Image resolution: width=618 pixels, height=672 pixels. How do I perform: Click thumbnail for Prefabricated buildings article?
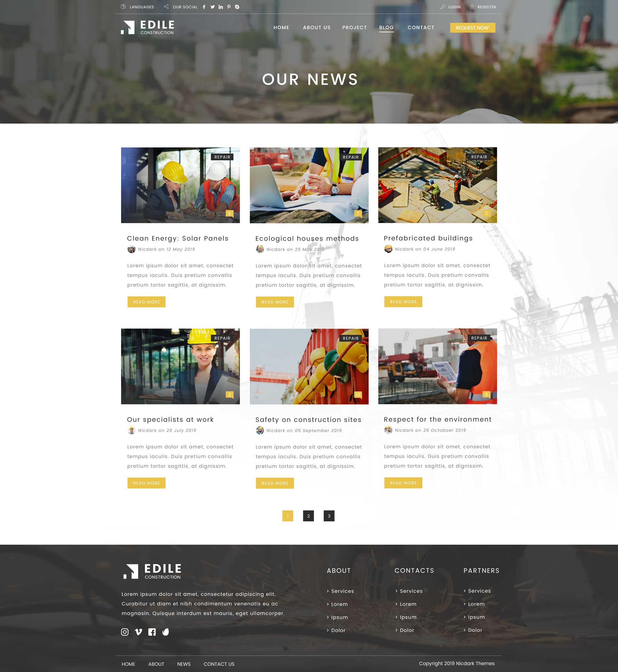click(438, 185)
